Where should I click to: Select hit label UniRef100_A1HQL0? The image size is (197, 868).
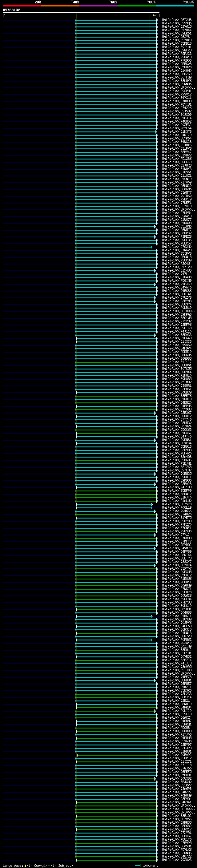coord(176,375)
